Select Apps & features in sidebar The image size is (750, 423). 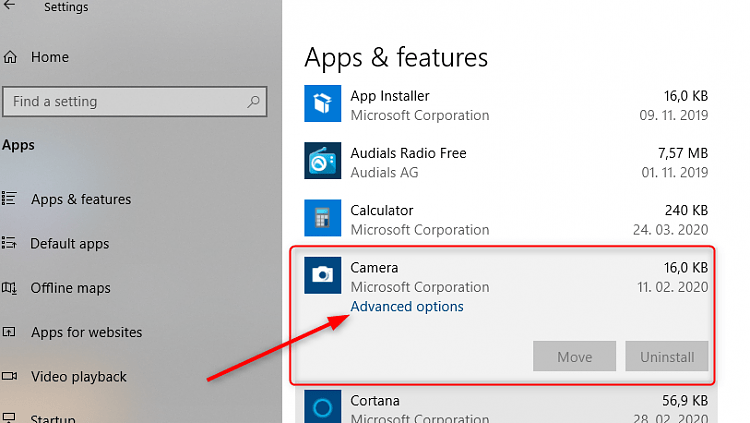[81, 199]
